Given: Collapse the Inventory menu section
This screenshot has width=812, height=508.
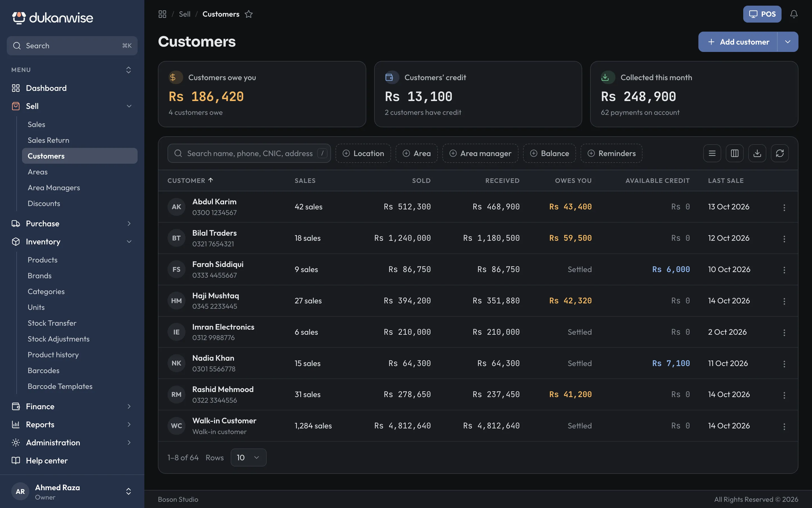Looking at the screenshot, I should pos(72,242).
